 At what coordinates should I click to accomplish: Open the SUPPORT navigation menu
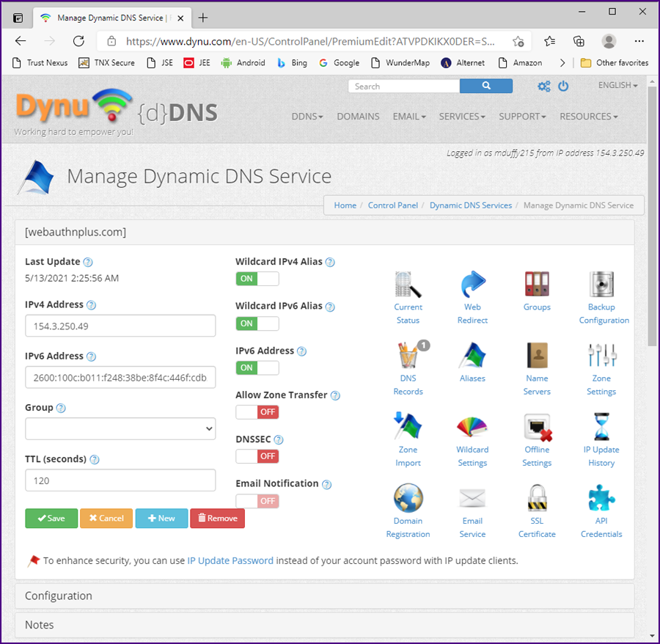click(522, 116)
